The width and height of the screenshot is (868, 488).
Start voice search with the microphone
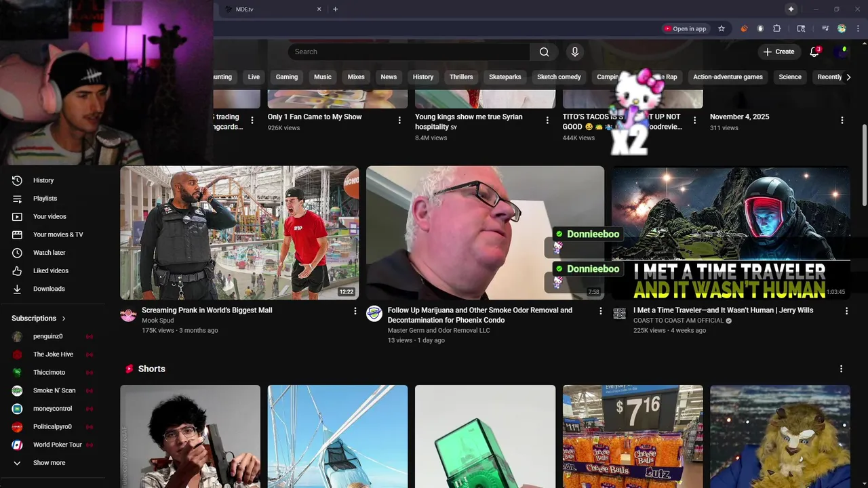pyautogui.click(x=575, y=52)
